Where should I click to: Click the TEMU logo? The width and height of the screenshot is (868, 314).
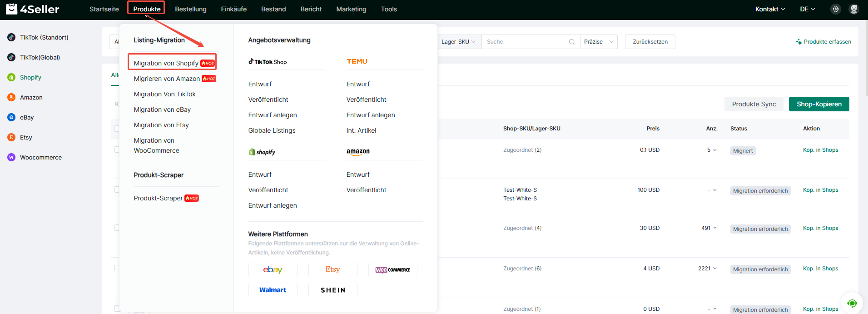click(x=357, y=61)
